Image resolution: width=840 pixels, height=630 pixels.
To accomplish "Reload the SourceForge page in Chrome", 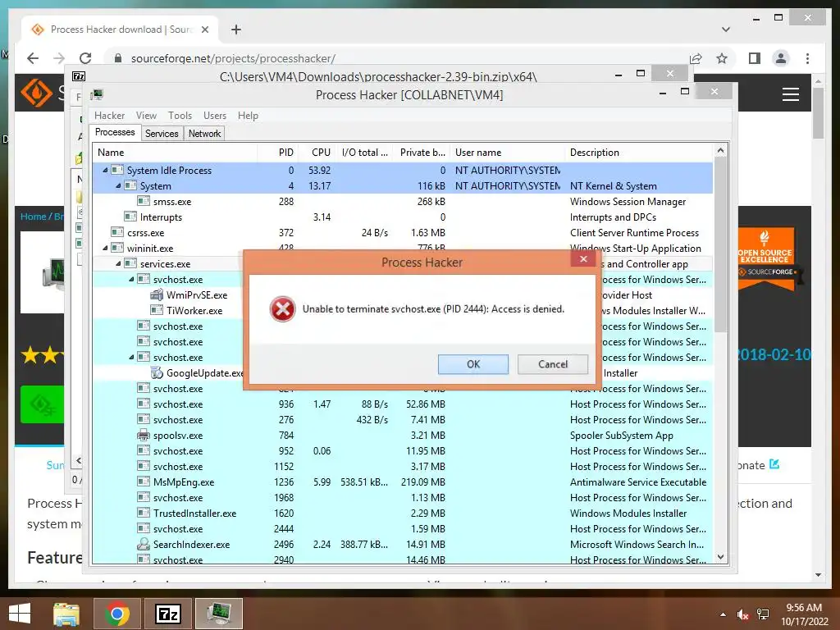I will 85,58.
